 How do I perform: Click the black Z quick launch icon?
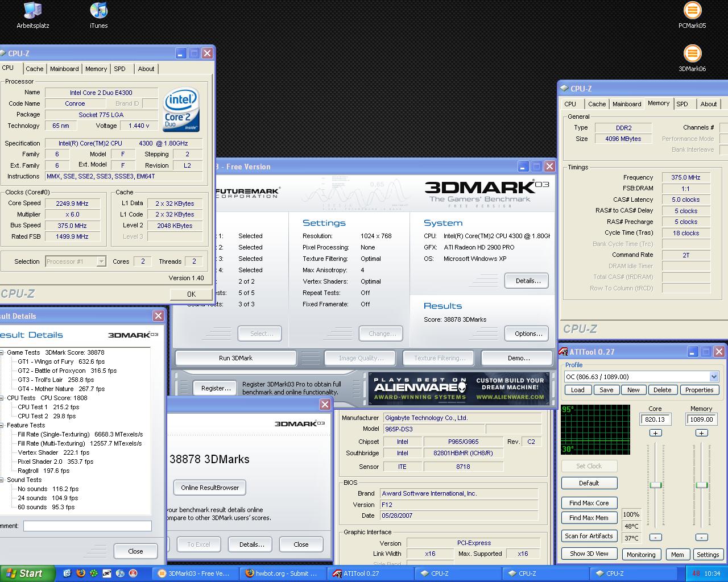[106, 573]
